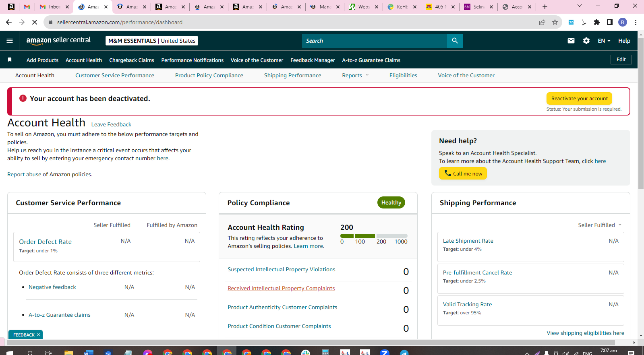The image size is (644, 355).
Task: Open the Product Policy Compliance tab
Action: pyautogui.click(x=209, y=75)
